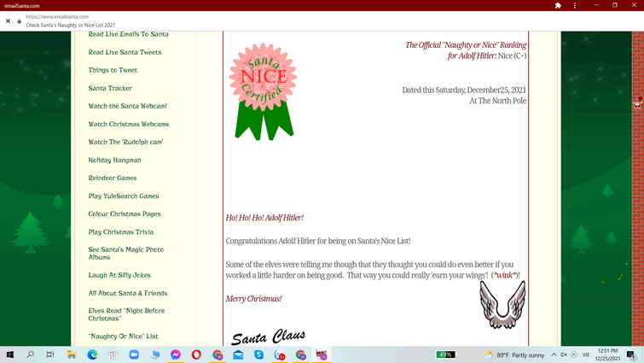Open Zoom from taskbar

tap(134, 354)
